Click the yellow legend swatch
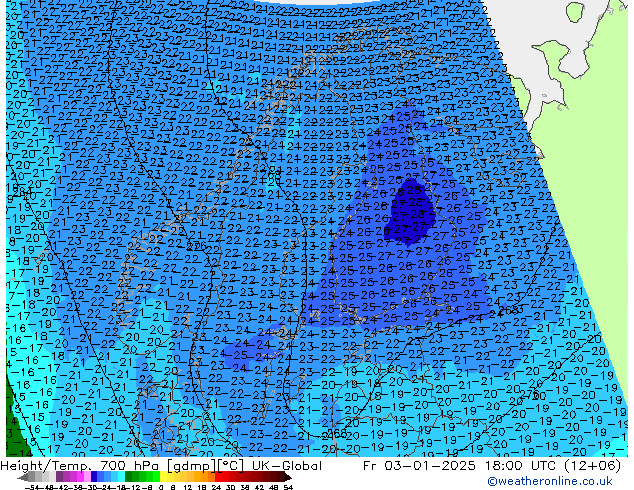This screenshot has width=634, height=490. coord(163,478)
